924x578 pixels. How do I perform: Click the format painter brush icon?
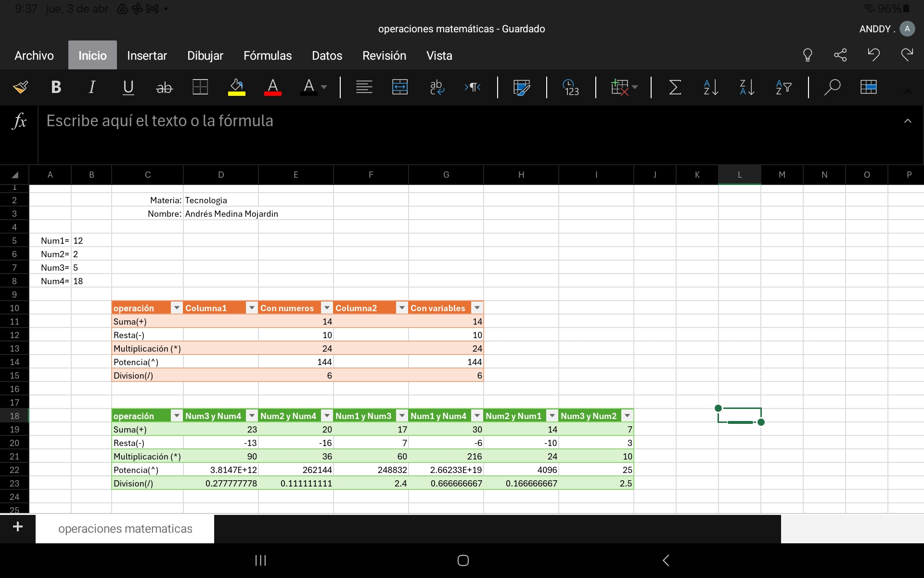coord(21,87)
